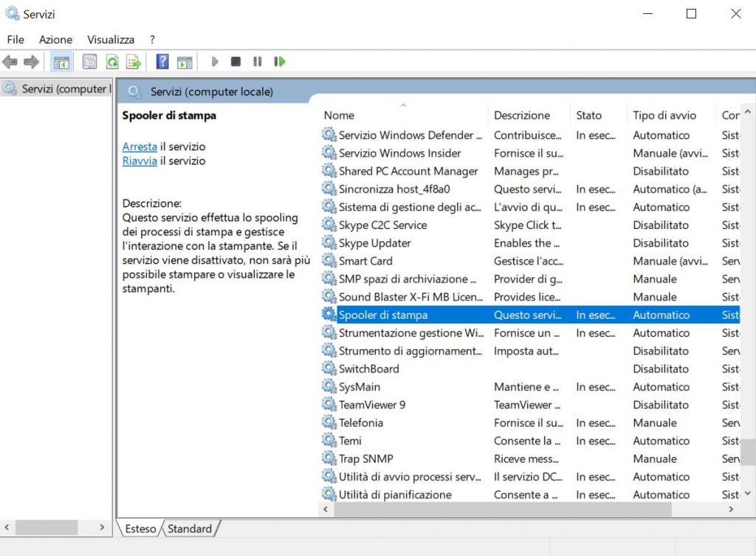Click the Riceve mess... description cell
This screenshot has width=756, height=556.
[x=526, y=459]
